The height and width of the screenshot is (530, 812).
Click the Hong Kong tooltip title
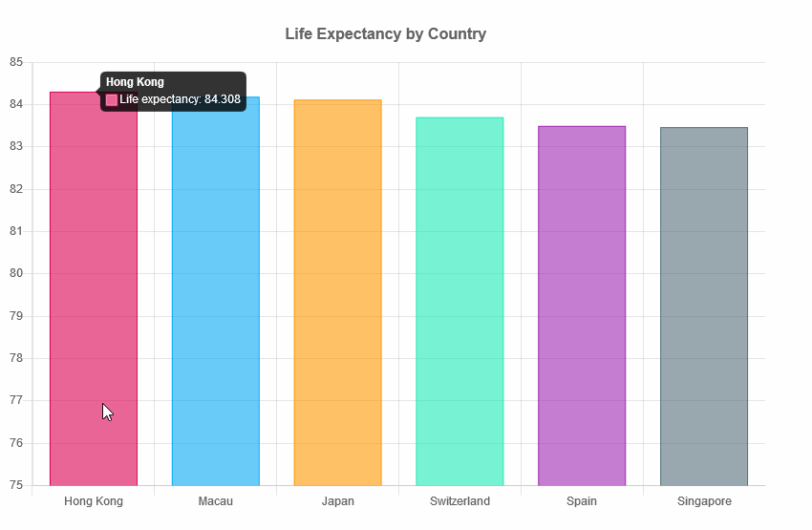point(135,82)
